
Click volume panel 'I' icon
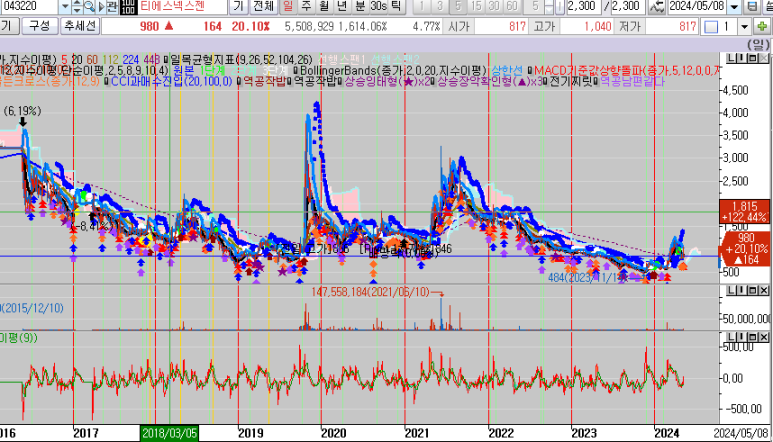click(742, 290)
